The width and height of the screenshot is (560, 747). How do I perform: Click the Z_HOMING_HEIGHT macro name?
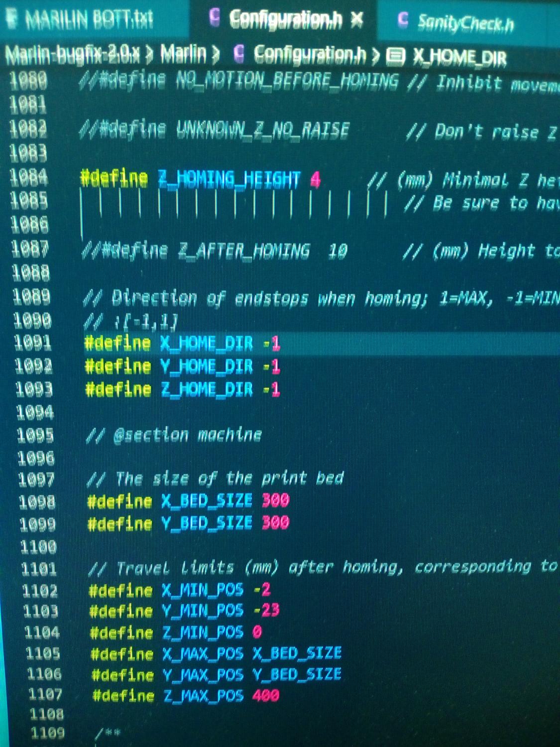tap(229, 178)
